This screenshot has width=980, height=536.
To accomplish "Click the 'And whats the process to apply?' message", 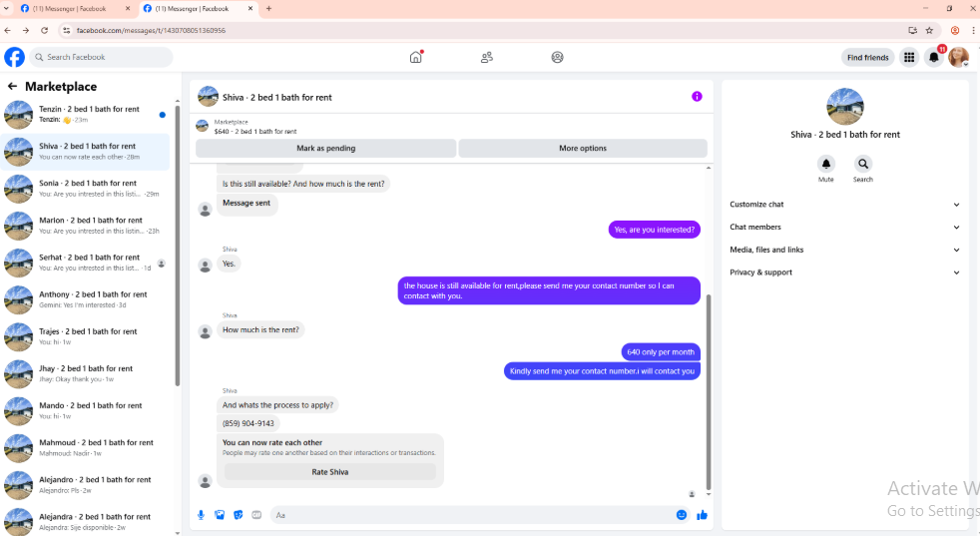I will 277,404.
